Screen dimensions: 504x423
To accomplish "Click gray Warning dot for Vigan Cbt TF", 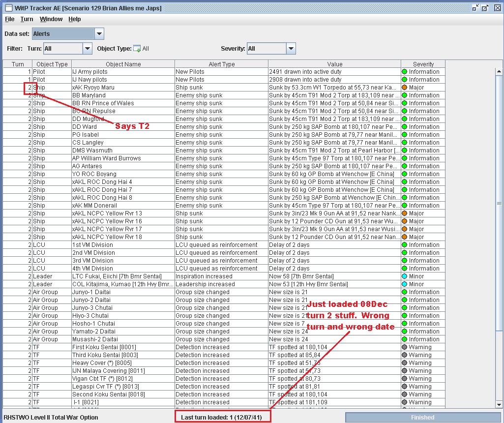I will click(x=404, y=379).
